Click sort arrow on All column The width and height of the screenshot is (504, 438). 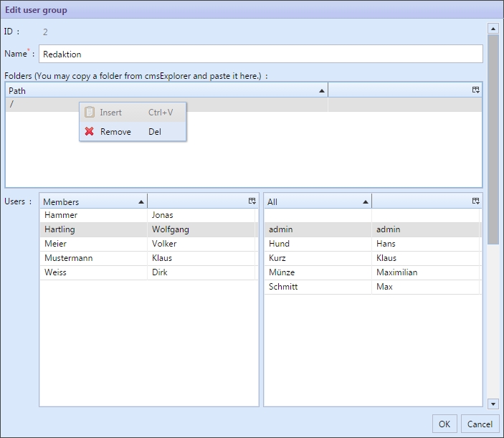pos(366,202)
